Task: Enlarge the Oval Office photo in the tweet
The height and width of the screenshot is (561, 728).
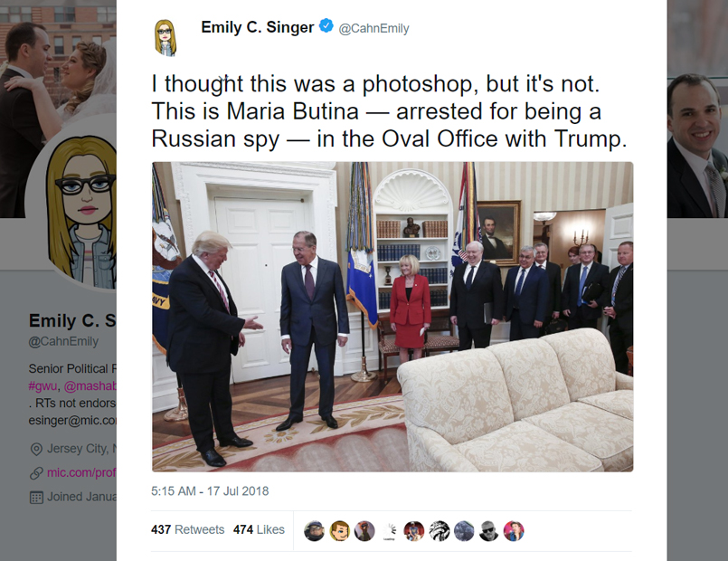Action: coord(392,317)
